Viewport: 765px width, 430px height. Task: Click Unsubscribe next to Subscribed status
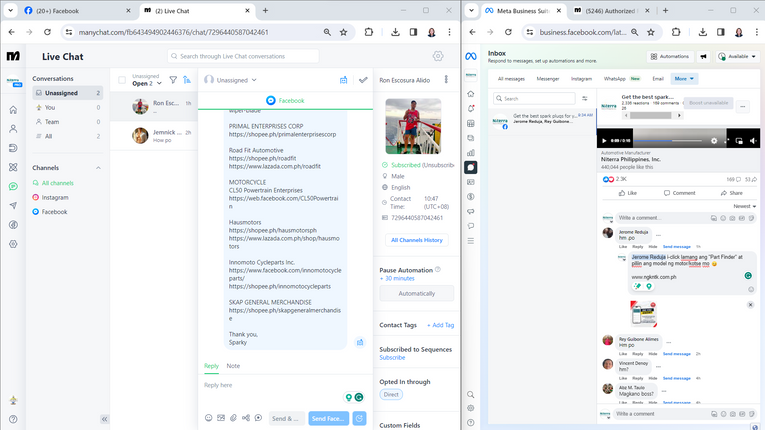439,165
